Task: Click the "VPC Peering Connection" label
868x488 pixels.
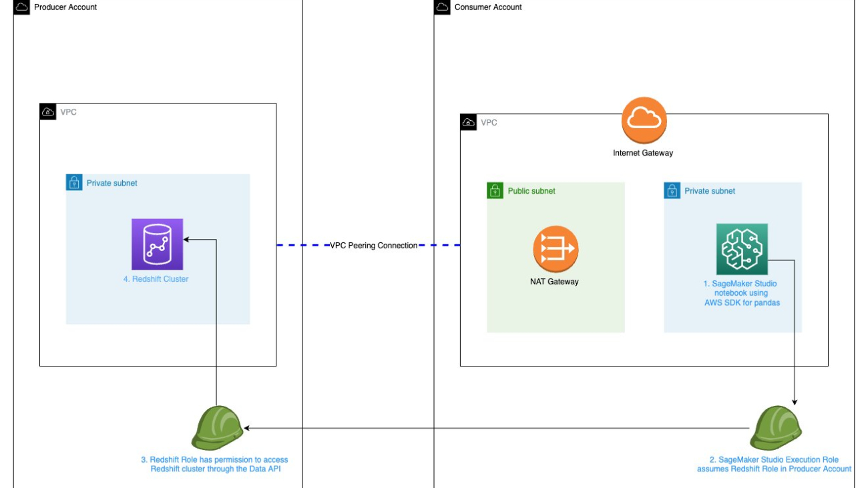Action: [x=374, y=246]
